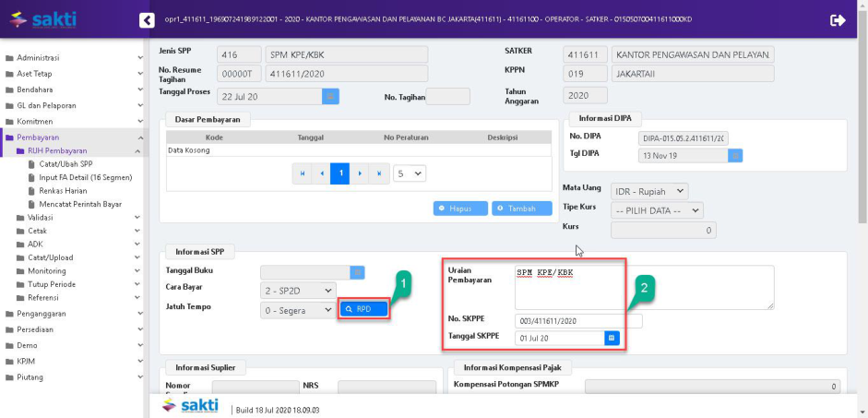Open calendar picker for Tanggal SKPPE

611,338
